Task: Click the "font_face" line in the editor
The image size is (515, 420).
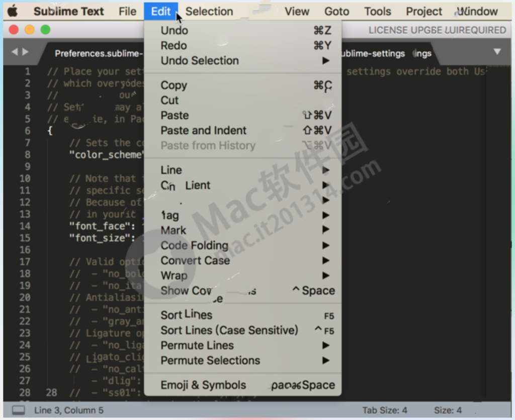Action: point(102,226)
